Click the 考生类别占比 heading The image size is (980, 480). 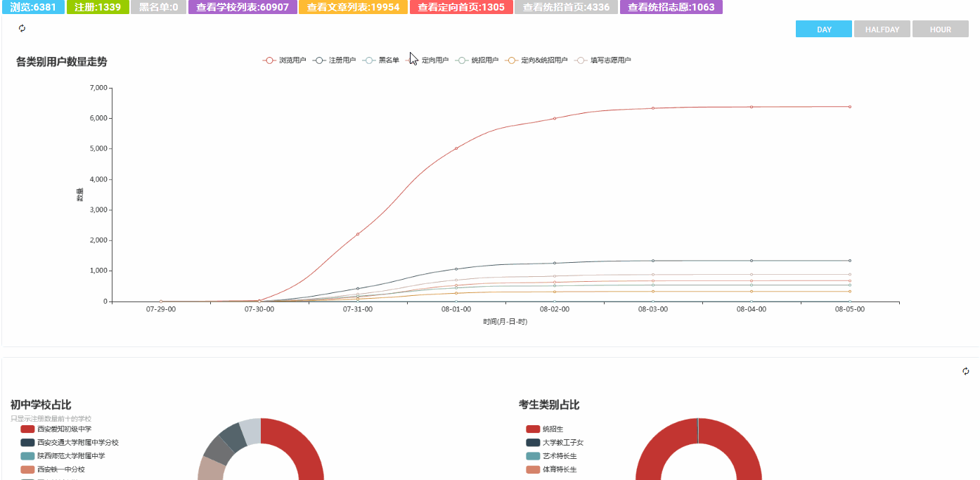point(549,405)
